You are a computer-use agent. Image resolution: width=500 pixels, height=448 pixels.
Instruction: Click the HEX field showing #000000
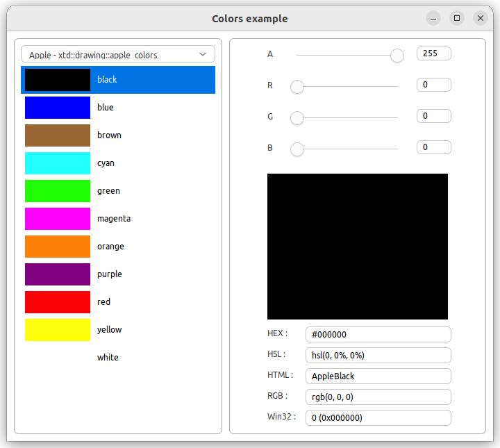(378, 334)
